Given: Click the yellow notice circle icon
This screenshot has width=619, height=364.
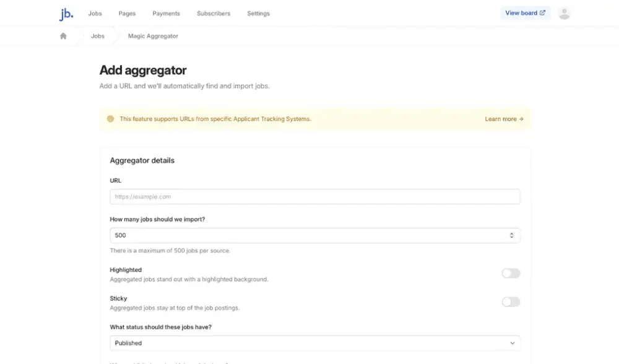Looking at the screenshot, I should tap(110, 119).
